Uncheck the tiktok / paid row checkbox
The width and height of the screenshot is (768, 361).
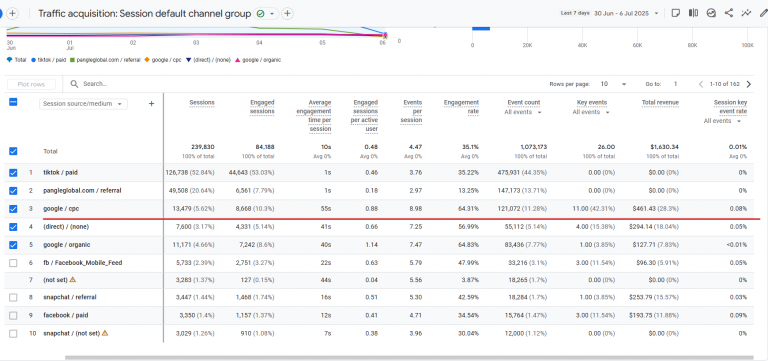[x=13, y=173]
